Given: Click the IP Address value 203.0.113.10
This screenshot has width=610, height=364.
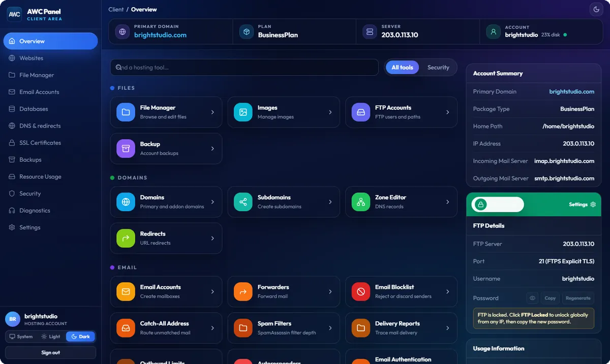Looking at the screenshot, I should (x=578, y=144).
